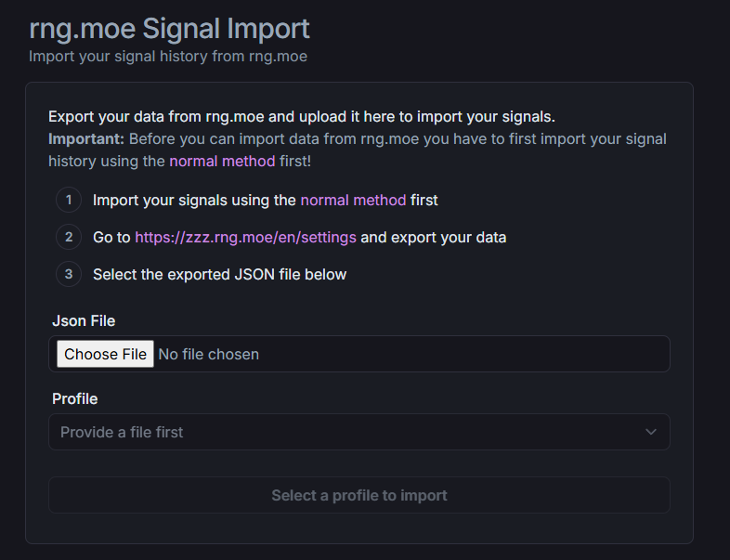Click the chevron arrow in Profile dropdown
The height and width of the screenshot is (560, 730).
point(651,432)
